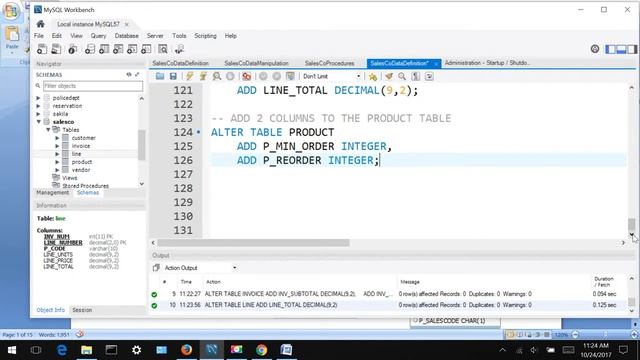Go to the Workbench home screen icon
The height and width of the screenshot is (360, 640).
(40, 24)
